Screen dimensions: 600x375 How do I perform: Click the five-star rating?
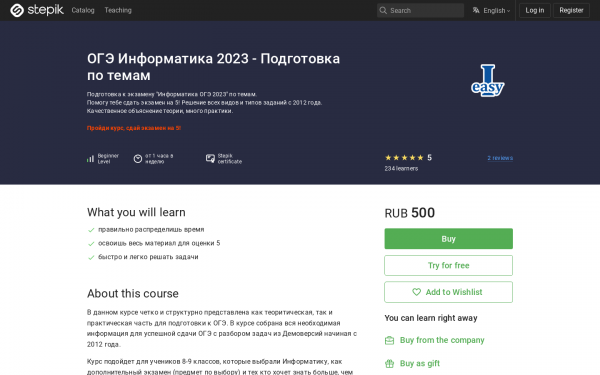point(404,158)
